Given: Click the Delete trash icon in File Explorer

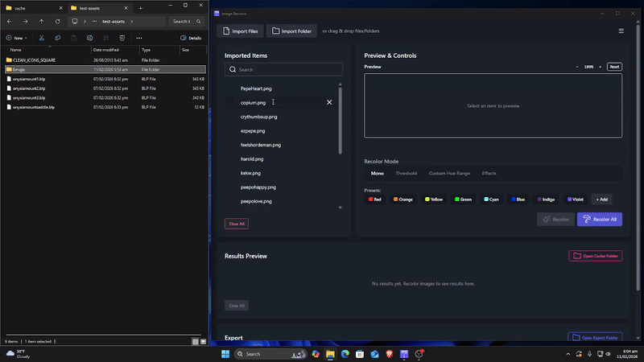Looking at the screenshot, I should (122, 38).
